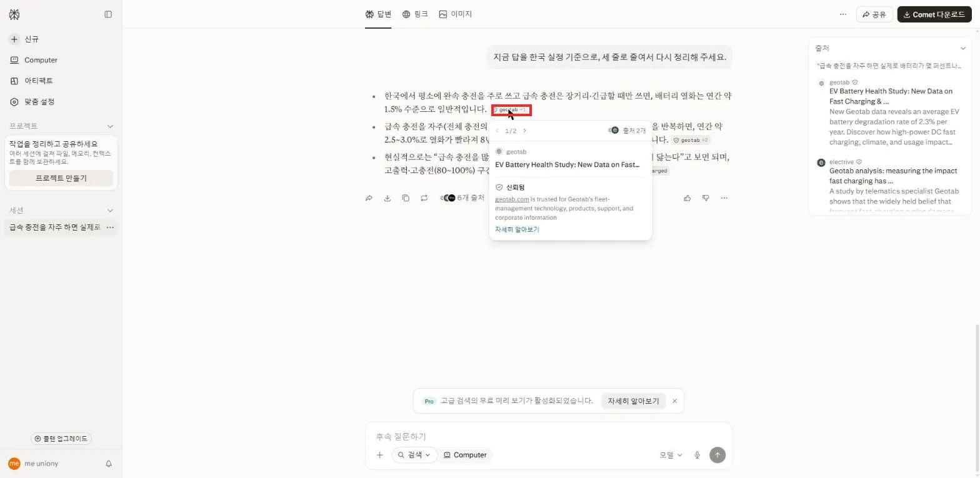Switch to the 이미지 tab
Screen dimensions: 980x478
(x=455, y=14)
